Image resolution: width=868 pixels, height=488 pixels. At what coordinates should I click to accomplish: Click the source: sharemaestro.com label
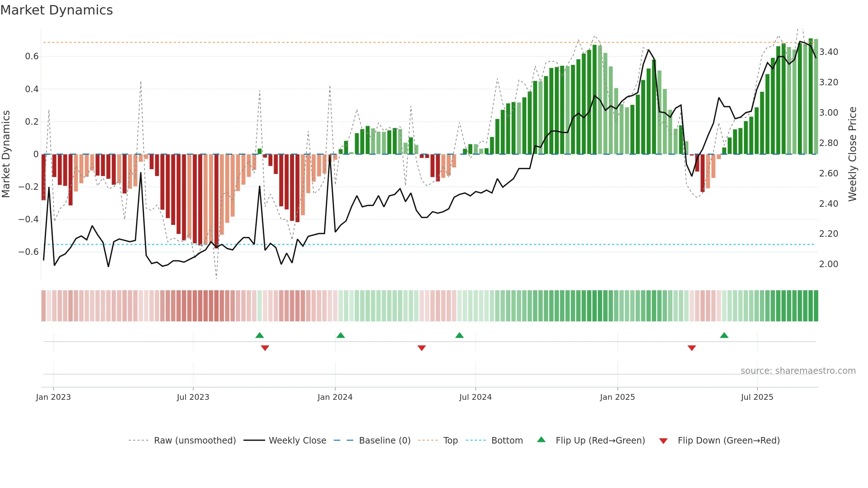[x=798, y=371]
